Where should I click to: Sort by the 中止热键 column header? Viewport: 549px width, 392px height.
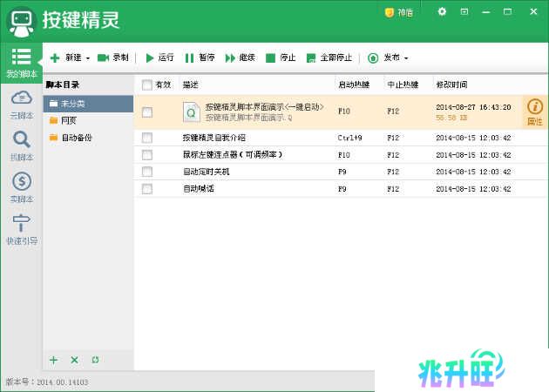click(403, 84)
